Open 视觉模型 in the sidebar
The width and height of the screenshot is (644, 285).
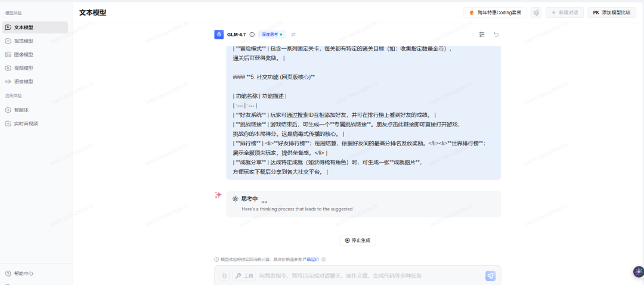(35, 41)
